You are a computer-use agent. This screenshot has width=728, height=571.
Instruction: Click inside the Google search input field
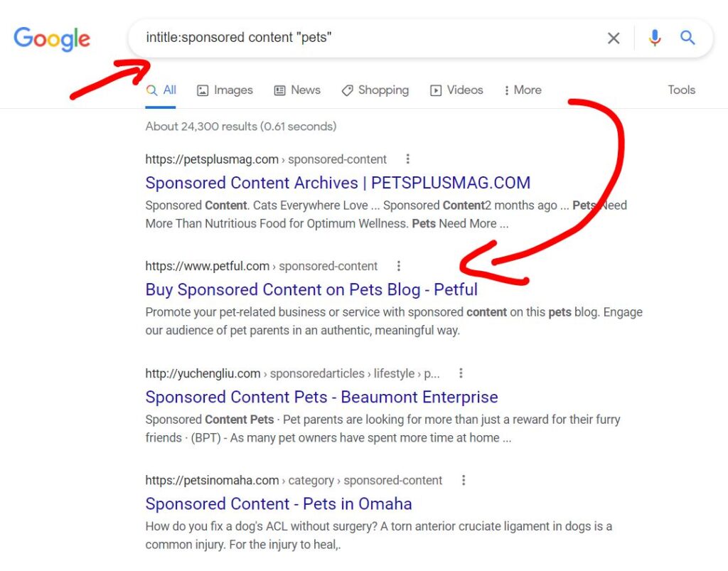[x=370, y=38]
